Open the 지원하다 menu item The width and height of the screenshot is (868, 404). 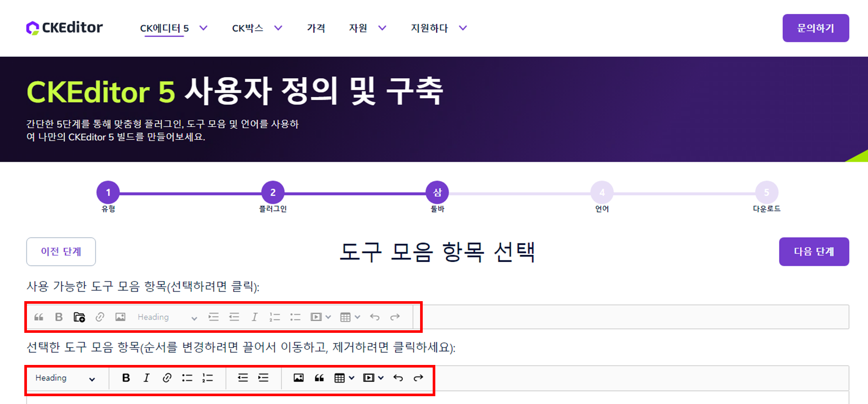click(430, 28)
